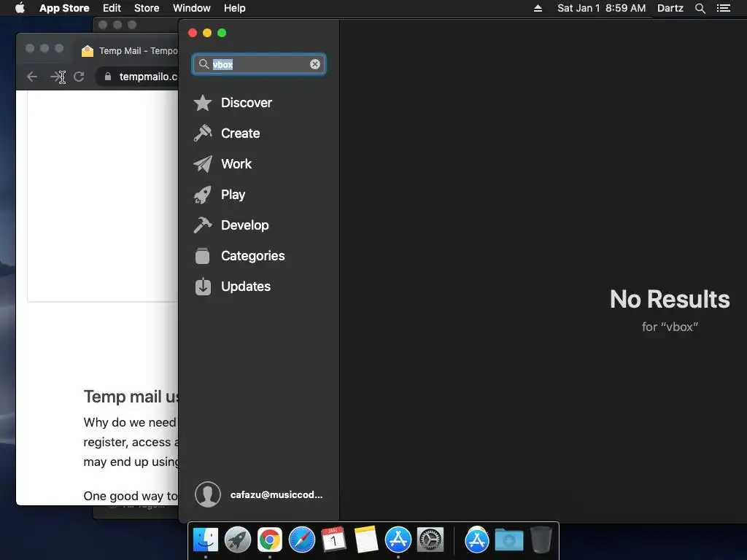Open Google Chrome from the Dock
Image resolution: width=747 pixels, height=560 pixels.
click(x=270, y=540)
